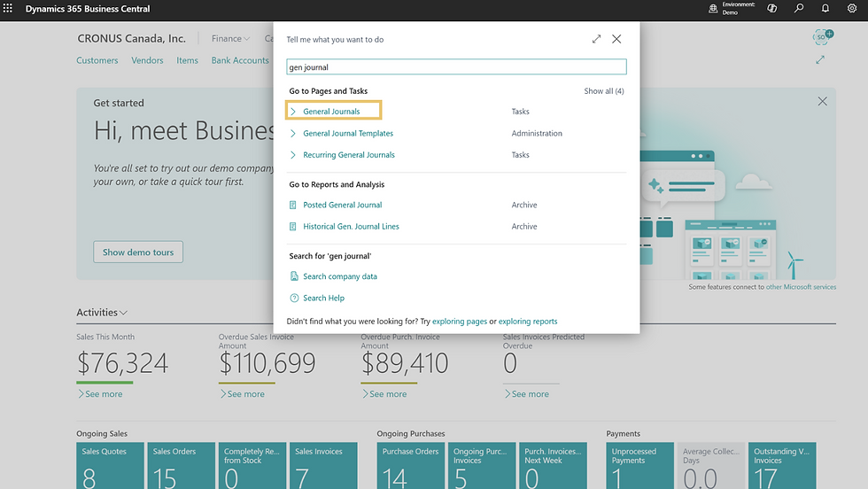Expand the Tell Me dialog to full size

(x=596, y=39)
